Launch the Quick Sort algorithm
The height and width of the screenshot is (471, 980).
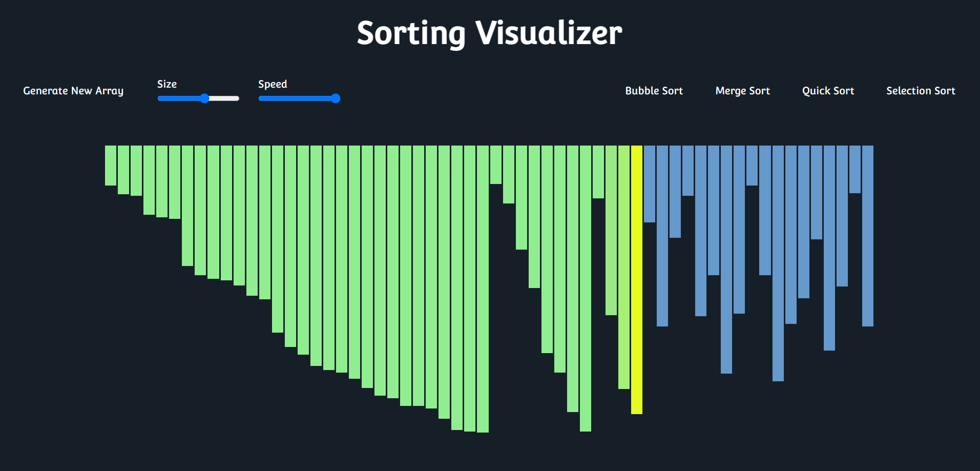[827, 91]
